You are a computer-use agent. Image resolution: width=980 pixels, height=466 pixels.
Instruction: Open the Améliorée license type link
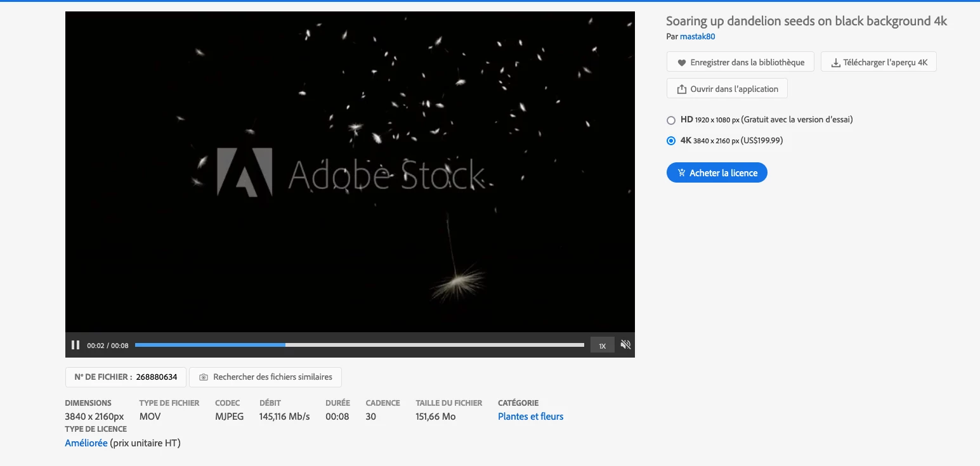[86, 443]
